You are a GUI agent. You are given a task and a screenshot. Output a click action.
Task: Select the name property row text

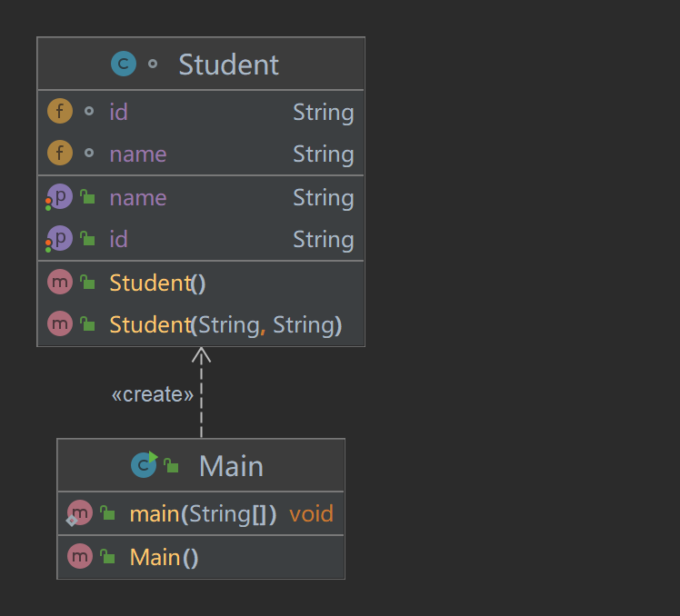click(137, 197)
